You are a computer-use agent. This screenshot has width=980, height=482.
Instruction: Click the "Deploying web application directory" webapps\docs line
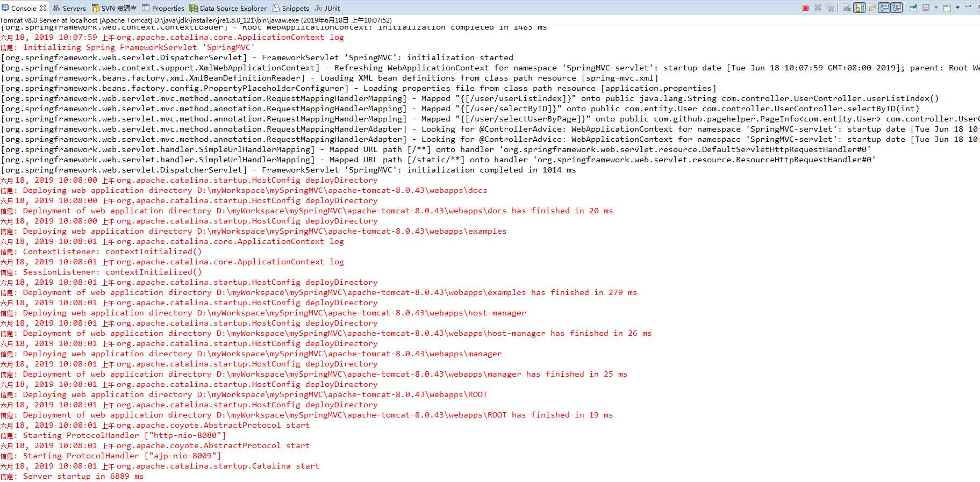point(244,190)
